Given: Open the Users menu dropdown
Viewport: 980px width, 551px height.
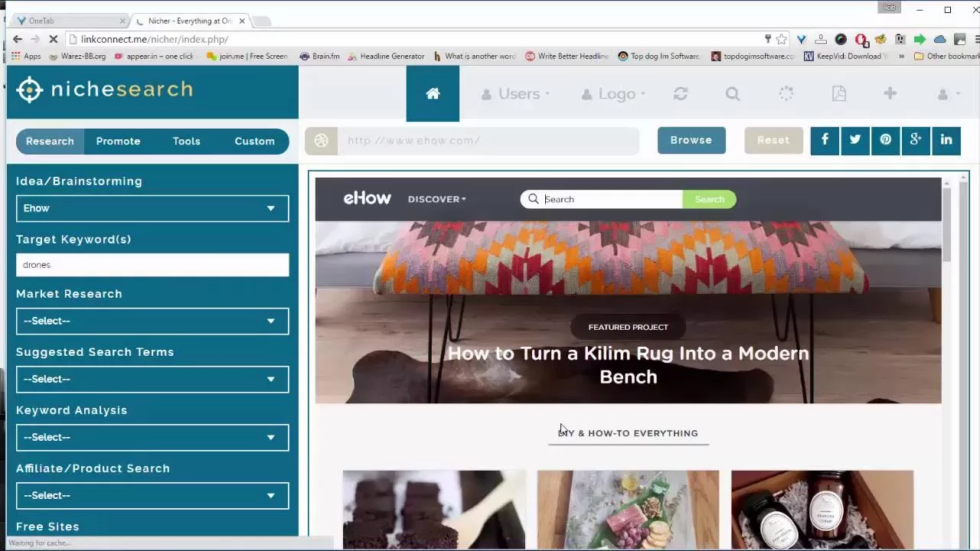Looking at the screenshot, I should click(515, 93).
